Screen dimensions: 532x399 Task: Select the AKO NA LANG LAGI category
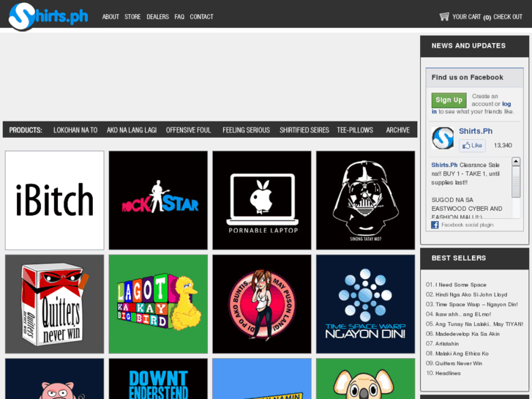132,130
